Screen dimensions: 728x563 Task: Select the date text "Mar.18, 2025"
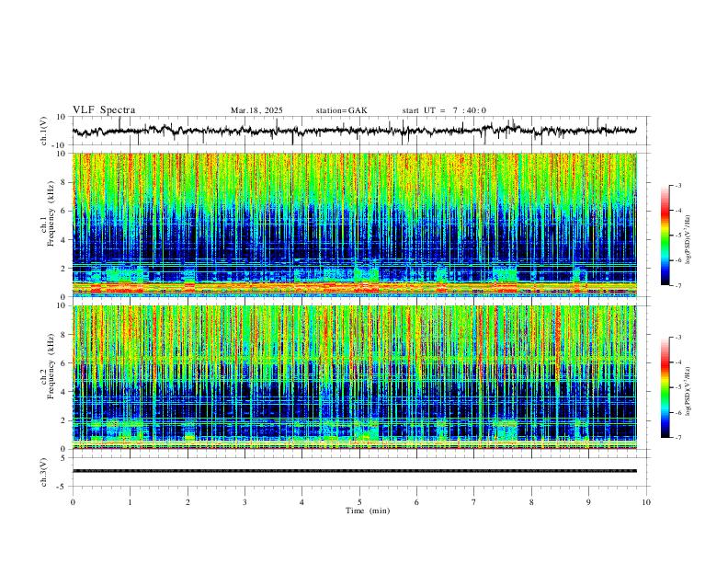tap(256, 110)
